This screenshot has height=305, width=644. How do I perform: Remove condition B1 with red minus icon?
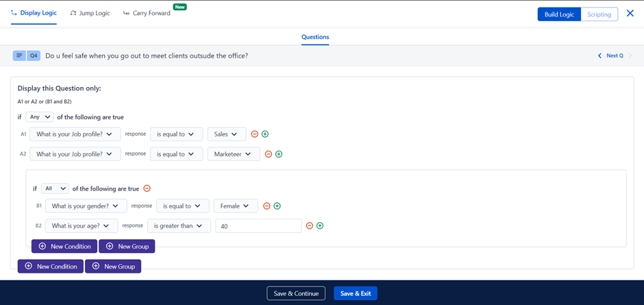click(267, 206)
